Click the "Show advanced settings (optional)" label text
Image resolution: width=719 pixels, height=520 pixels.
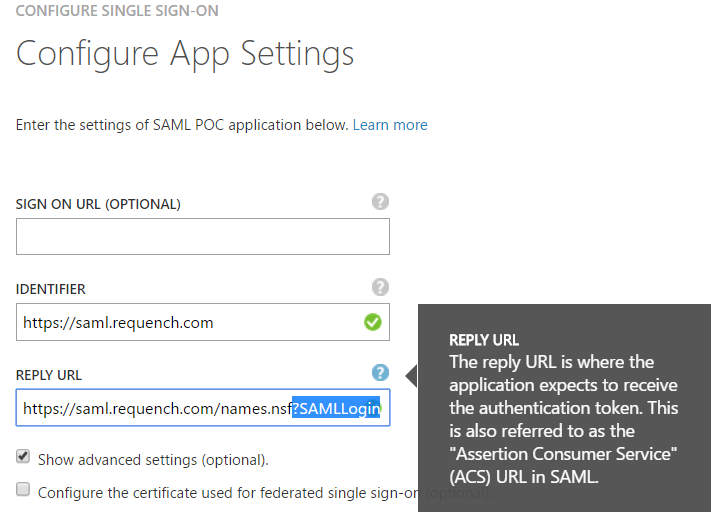coord(153,460)
